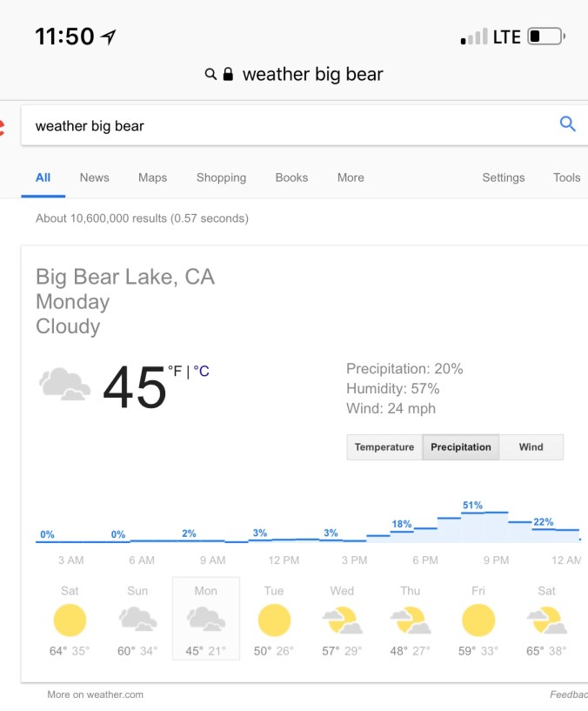The width and height of the screenshot is (588, 711).
Task: Choose Wednesday's partly cloudy icon
Action: pyautogui.click(x=342, y=620)
